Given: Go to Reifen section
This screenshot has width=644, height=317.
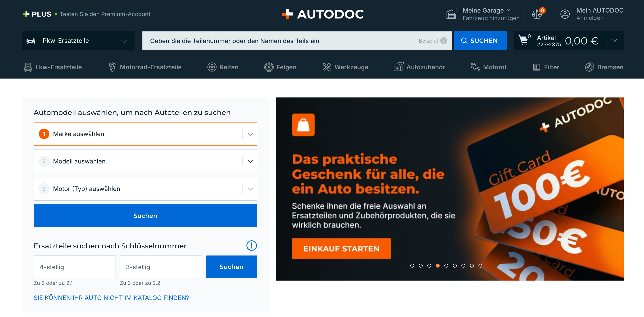Looking at the screenshot, I should click(x=223, y=67).
